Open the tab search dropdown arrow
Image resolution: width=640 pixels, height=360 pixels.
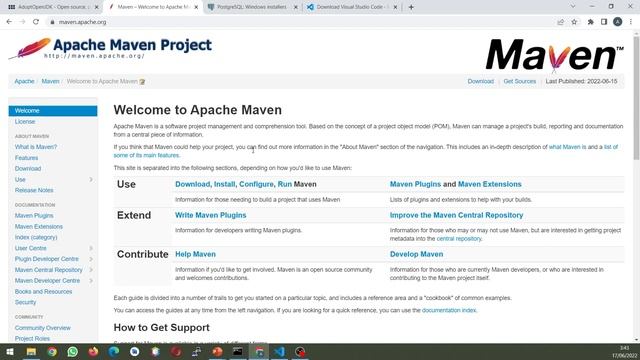(573, 7)
